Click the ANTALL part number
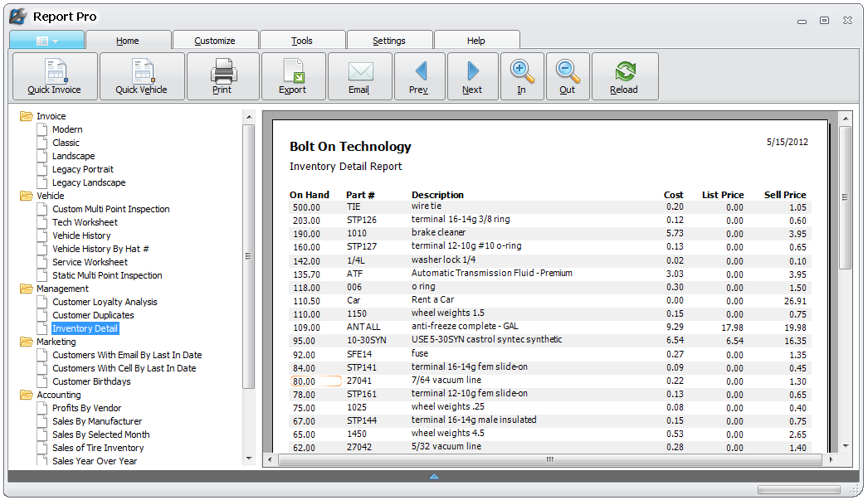Image resolution: width=868 pixels, height=500 pixels. point(363,327)
